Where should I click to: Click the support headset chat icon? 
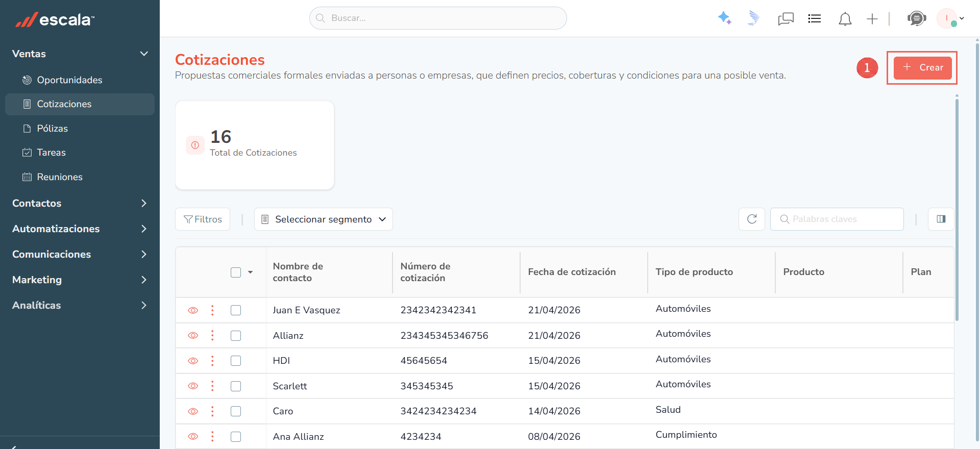[x=917, y=19]
